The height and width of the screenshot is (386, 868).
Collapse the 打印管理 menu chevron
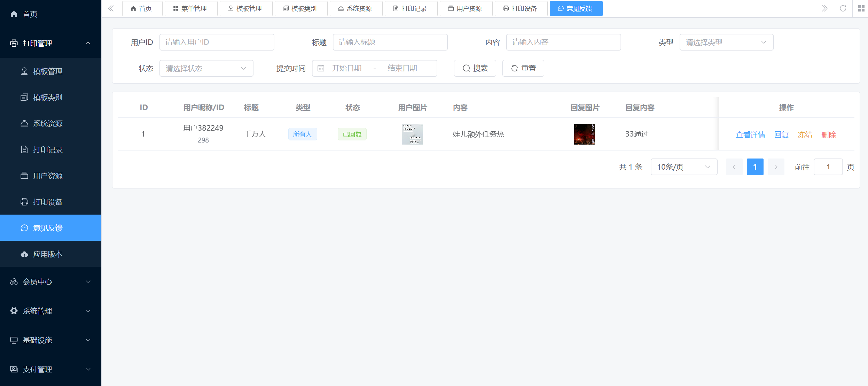[x=88, y=43]
